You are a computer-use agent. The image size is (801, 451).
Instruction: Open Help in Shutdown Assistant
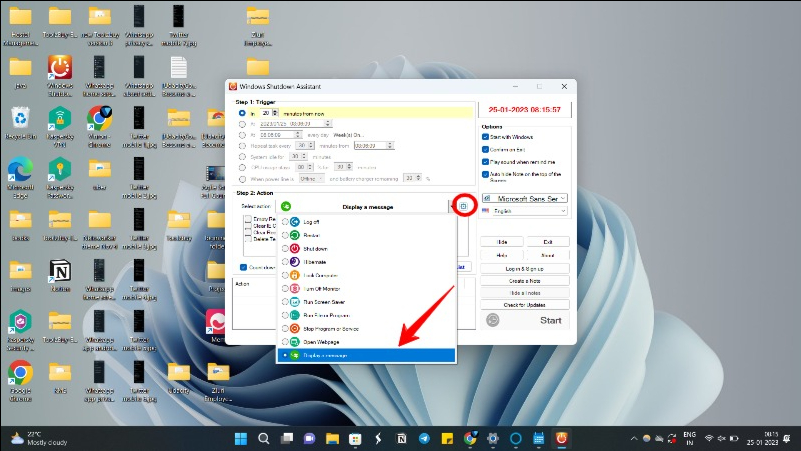click(x=502, y=255)
